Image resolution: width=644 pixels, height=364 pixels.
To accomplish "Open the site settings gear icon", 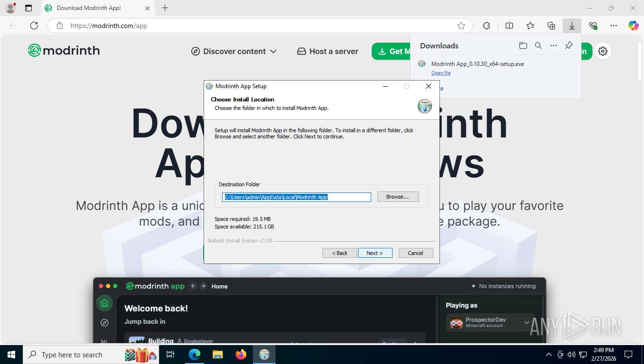I will coord(603,51).
